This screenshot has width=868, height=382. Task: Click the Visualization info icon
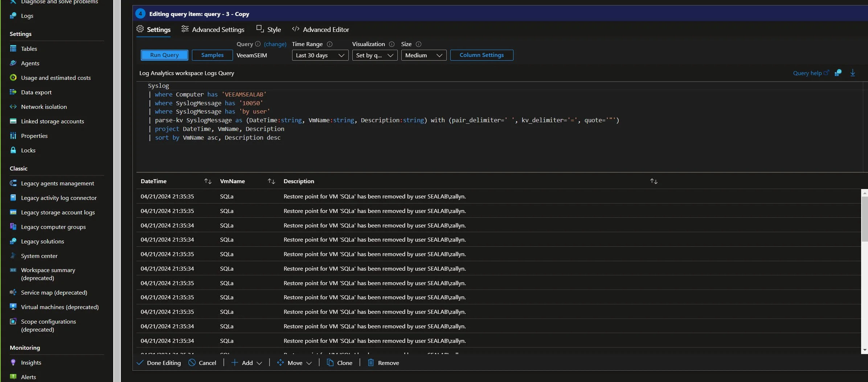[x=392, y=44]
